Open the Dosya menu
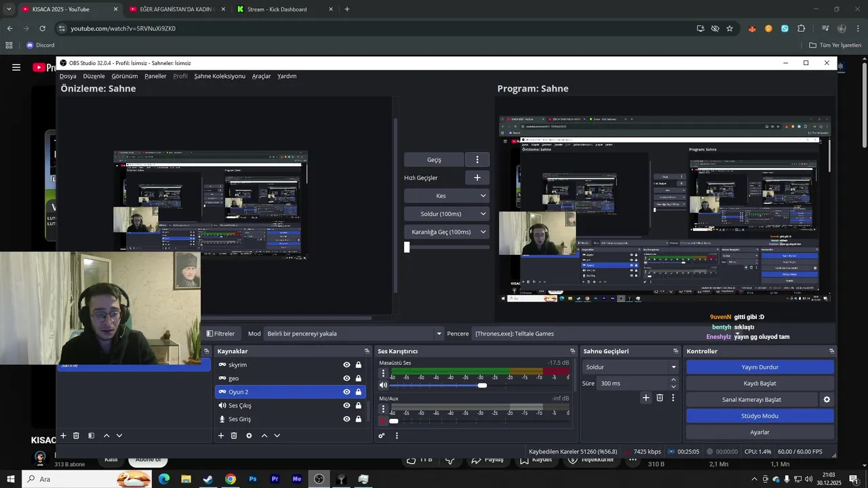The width and height of the screenshot is (868, 488). tap(68, 76)
